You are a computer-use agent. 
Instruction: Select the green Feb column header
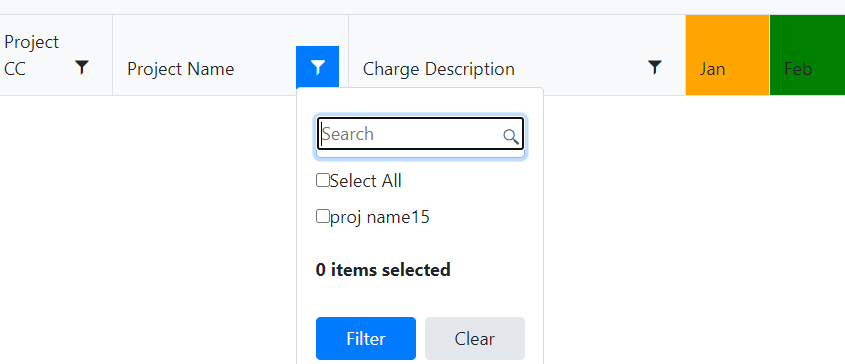(x=807, y=55)
